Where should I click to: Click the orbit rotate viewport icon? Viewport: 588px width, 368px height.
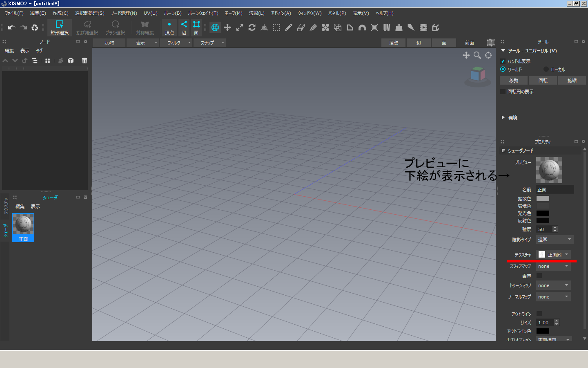tap(488, 55)
